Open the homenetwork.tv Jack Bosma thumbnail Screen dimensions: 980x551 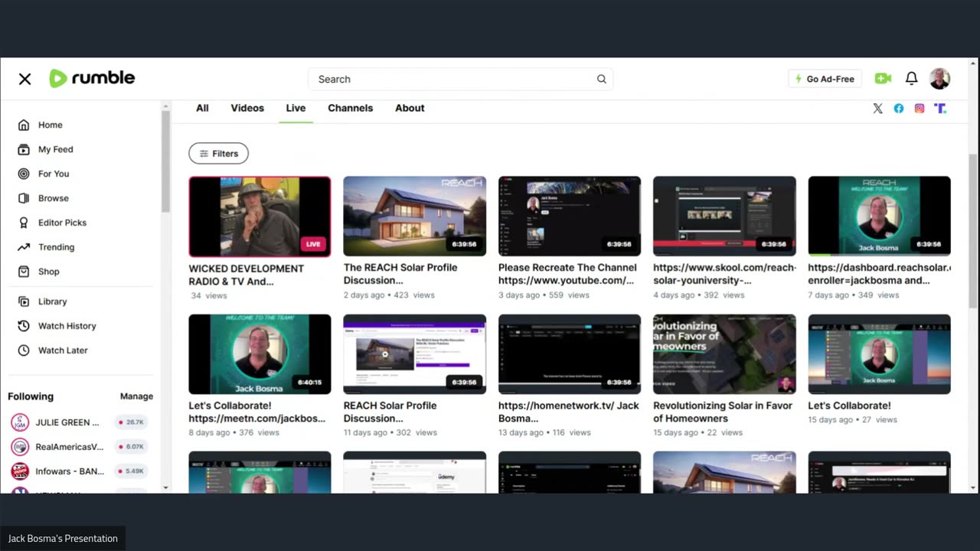570,354
